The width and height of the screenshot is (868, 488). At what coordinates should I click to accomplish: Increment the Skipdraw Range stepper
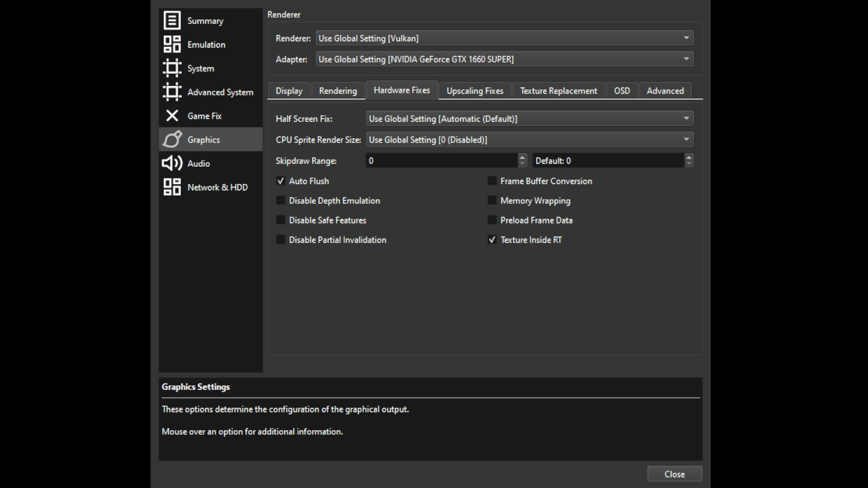(x=523, y=158)
